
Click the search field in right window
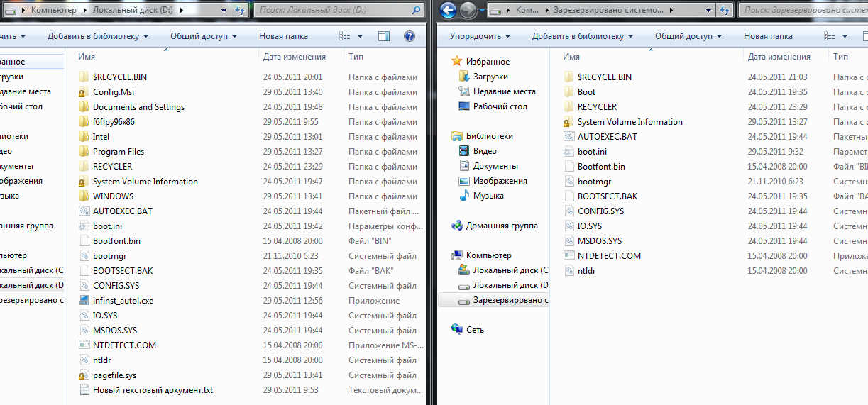[803, 11]
